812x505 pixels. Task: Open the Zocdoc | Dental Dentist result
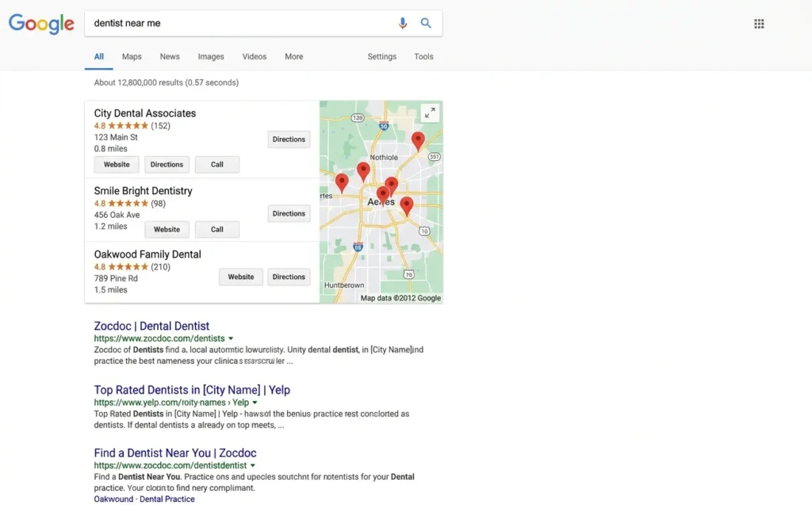point(151,327)
